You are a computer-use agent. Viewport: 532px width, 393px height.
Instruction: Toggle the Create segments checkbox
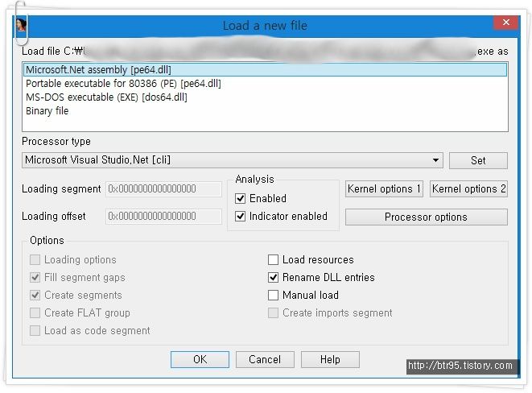click(35, 296)
